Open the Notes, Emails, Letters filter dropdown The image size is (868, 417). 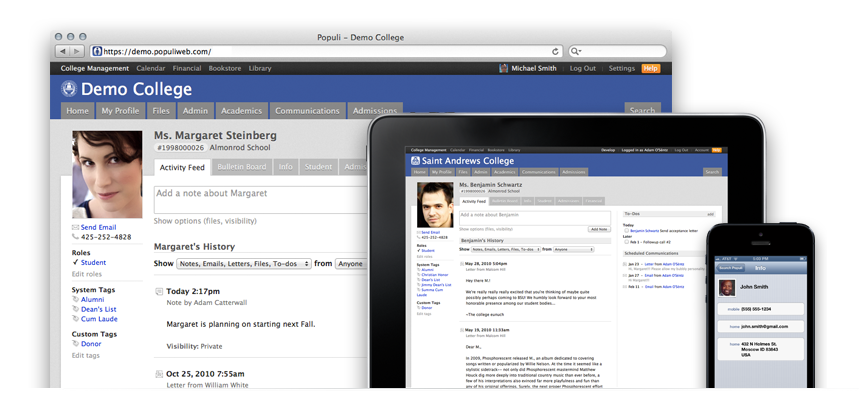(242, 264)
